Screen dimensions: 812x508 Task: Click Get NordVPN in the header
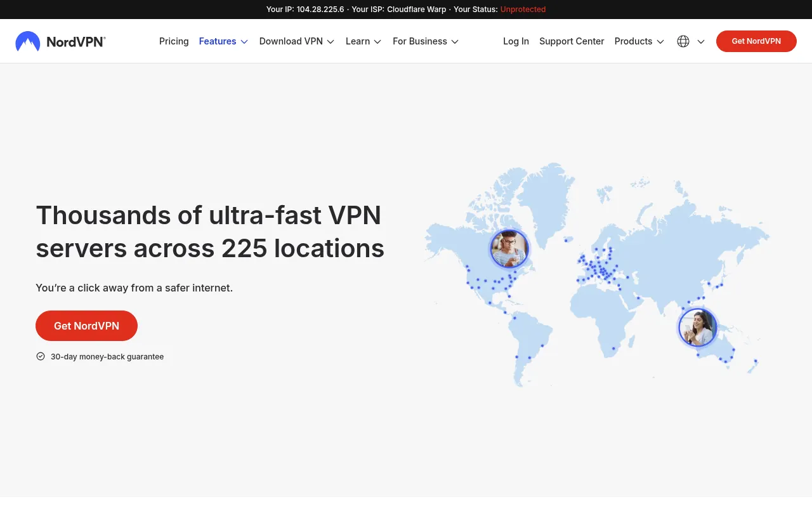pyautogui.click(x=756, y=41)
